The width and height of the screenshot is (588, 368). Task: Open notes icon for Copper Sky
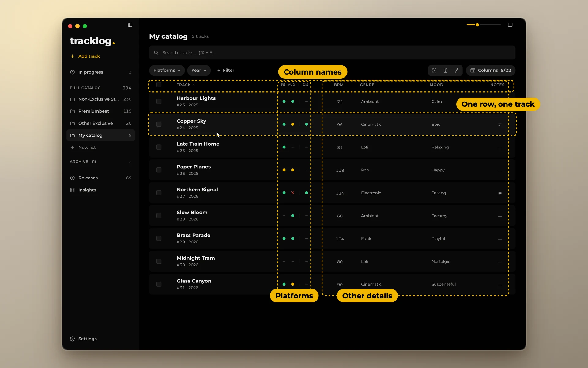500,125
